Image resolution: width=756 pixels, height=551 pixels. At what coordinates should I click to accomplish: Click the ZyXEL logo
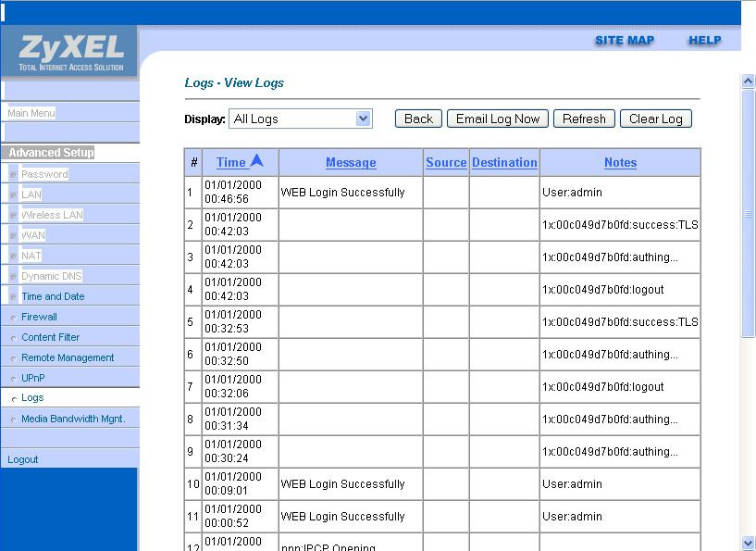[x=69, y=51]
